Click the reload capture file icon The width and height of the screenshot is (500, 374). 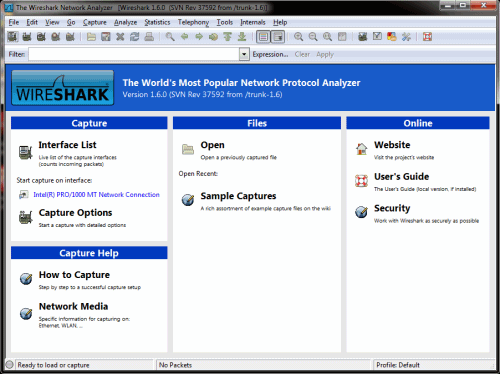click(x=135, y=36)
